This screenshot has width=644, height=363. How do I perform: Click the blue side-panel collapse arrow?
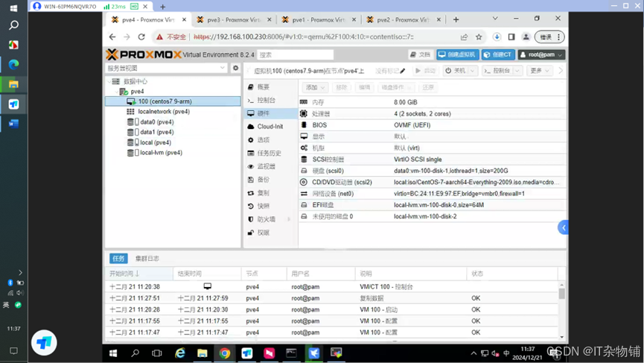click(563, 227)
